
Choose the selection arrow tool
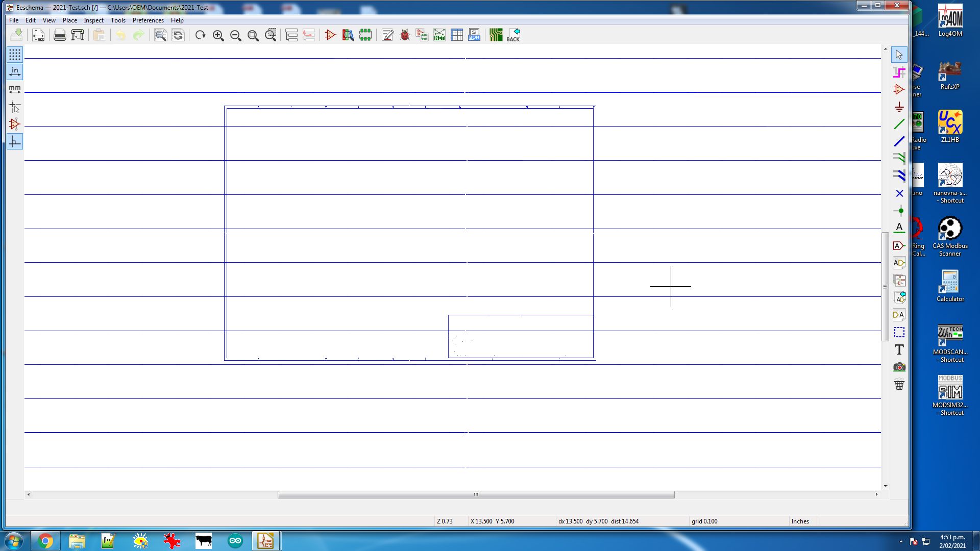point(899,55)
